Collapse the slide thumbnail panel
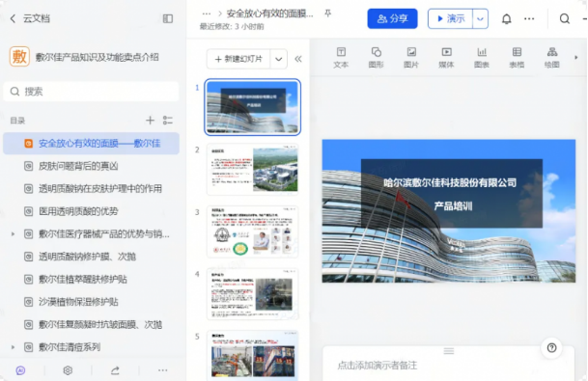 click(298, 59)
